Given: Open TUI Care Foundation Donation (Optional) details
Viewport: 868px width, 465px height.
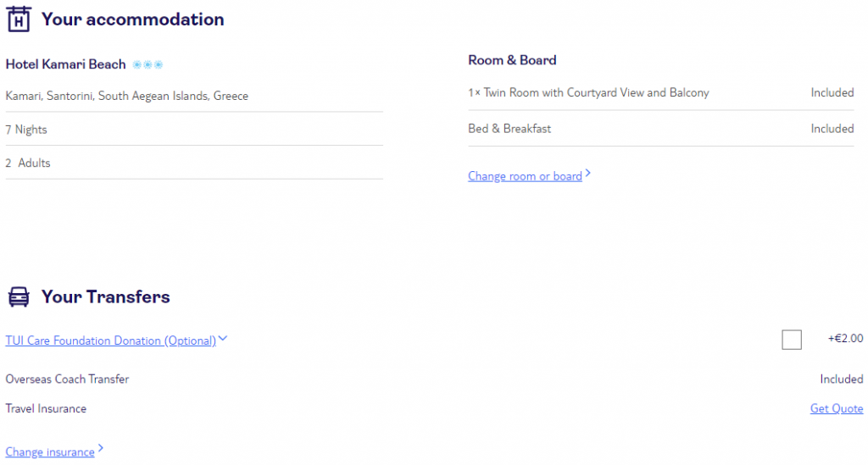Looking at the screenshot, I should pyautogui.click(x=111, y=340).
